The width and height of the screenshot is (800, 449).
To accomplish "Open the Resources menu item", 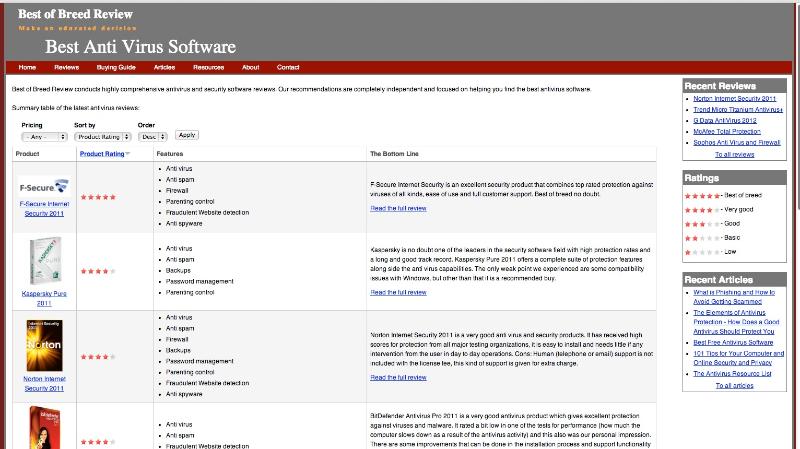I will 208,67.
